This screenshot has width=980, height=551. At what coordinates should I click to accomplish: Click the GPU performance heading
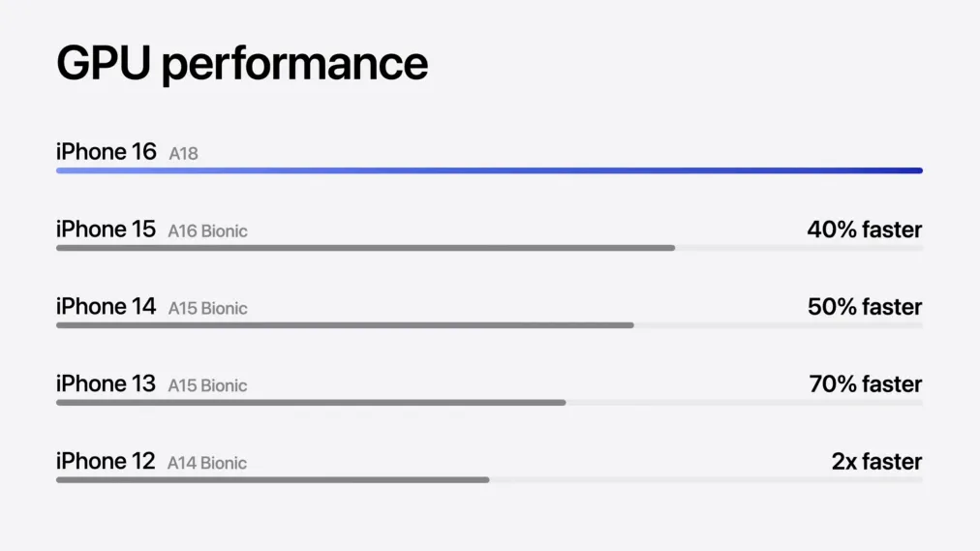(x=242, y=64)
